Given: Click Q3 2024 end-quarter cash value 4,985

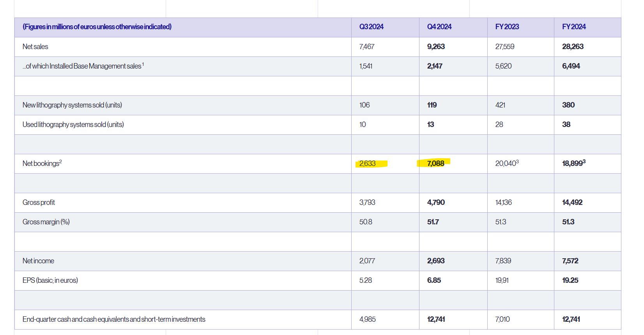Looking at the screenshot, I should [368, 319].
